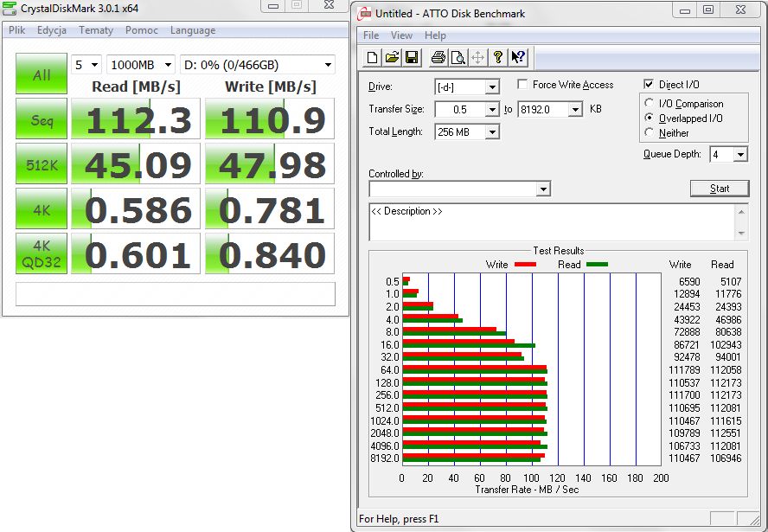This screenshot has width=768, height=532.
Task: Open the ATTO Help menu
Action: pos(435,35)
